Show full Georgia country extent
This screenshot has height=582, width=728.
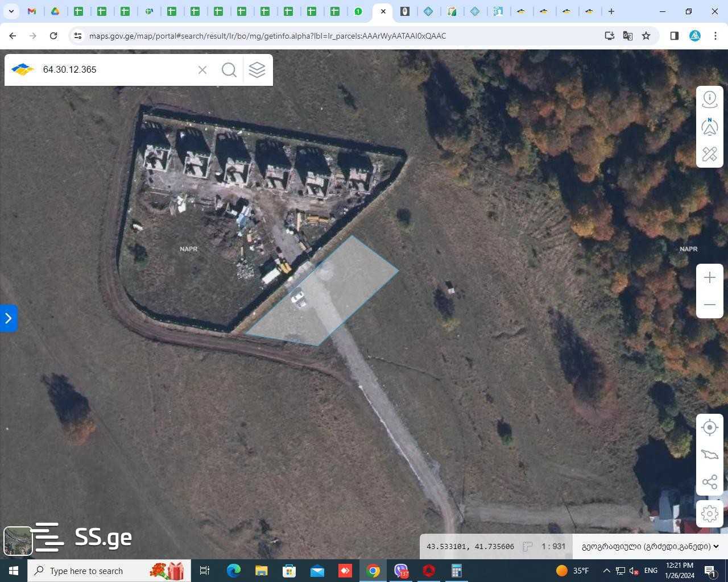pyautogui.click(x=709, y=455)
